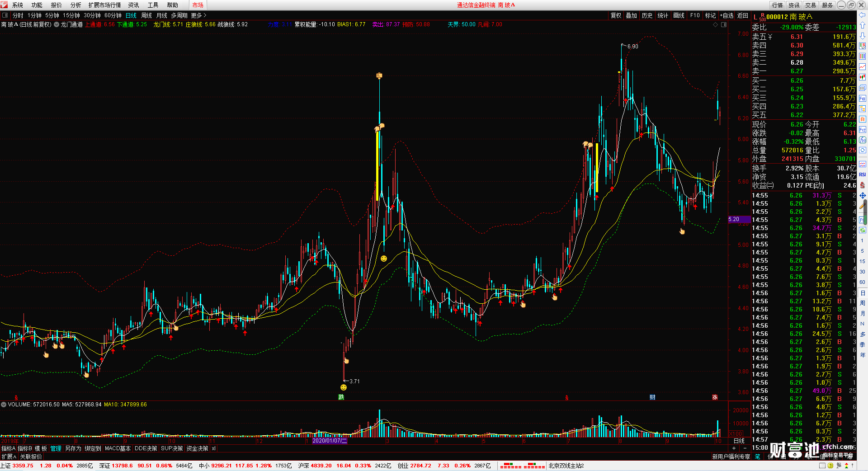Screen dimensions: 868x471
Task: Switch to the 5-minute period in right sidebar
Action: click(x=862, y=251)
